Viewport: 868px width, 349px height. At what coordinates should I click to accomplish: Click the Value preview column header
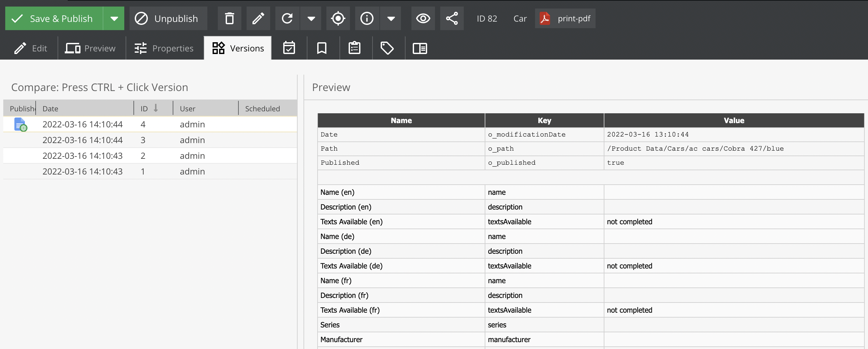tap(734, 120)
